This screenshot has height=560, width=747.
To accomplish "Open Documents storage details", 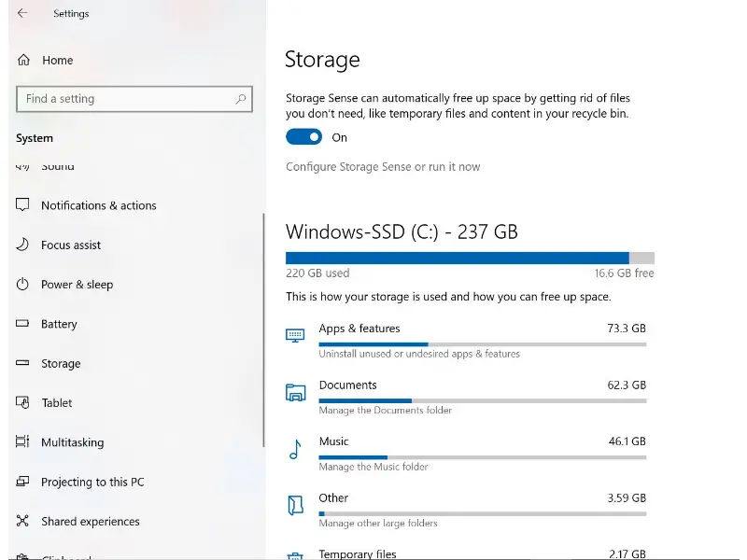I will point(466,398).
